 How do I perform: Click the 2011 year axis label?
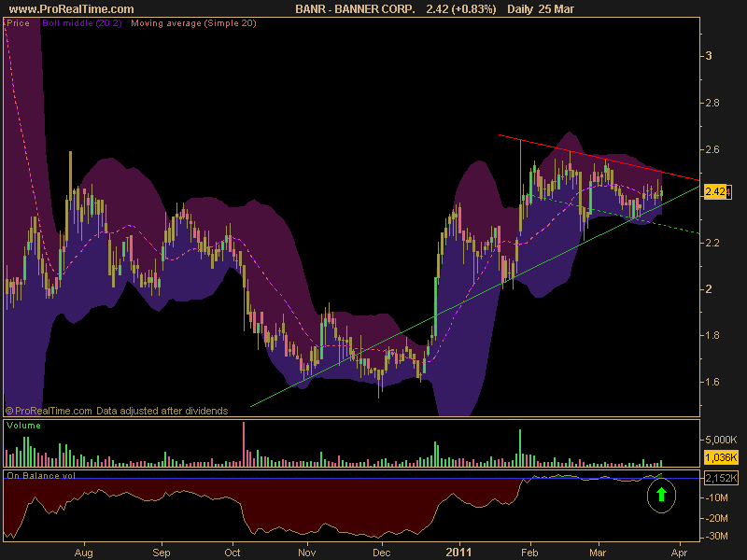[458, 553]
